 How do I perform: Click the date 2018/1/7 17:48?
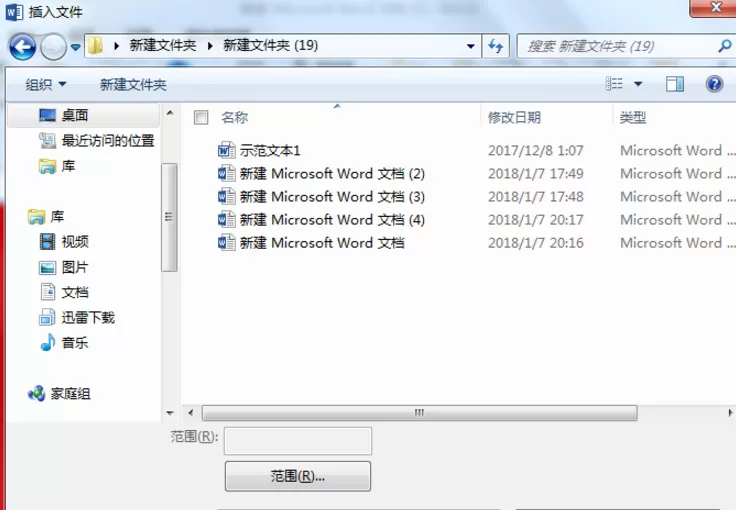click(536, 197)
